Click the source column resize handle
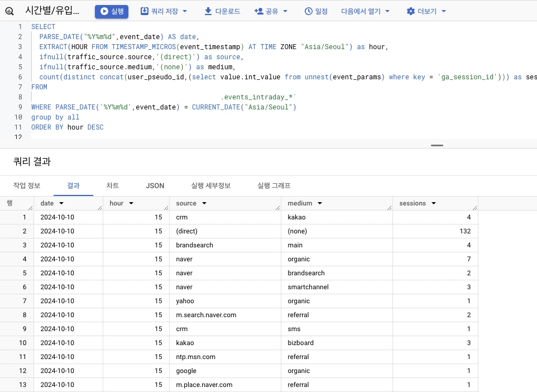537x392 pixels. point(278,208)
